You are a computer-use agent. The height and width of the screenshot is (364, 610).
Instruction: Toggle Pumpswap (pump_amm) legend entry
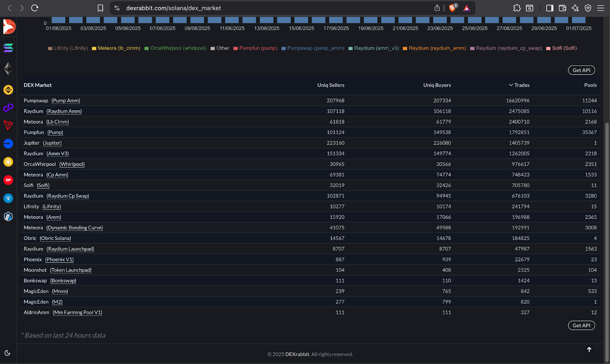(313, 48)
